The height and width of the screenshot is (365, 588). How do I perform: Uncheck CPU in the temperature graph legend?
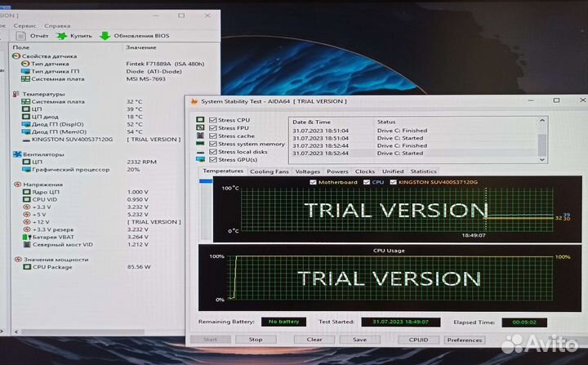click(x=367, y=182)
